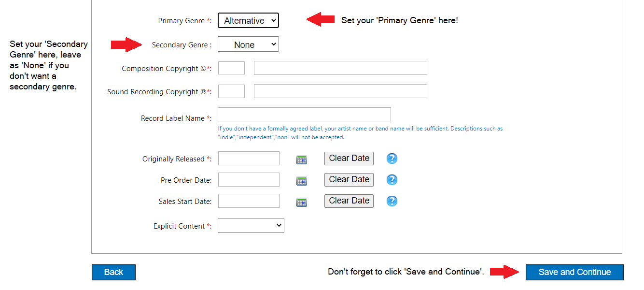The image size is (644, 290).
Task: Clear the Originally Released date
Action: pos(349,158)
